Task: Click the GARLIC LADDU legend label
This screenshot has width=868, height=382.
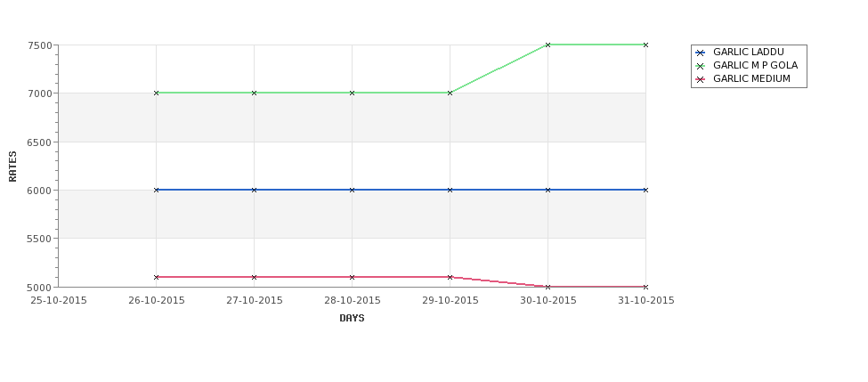Action: point(749,52)
